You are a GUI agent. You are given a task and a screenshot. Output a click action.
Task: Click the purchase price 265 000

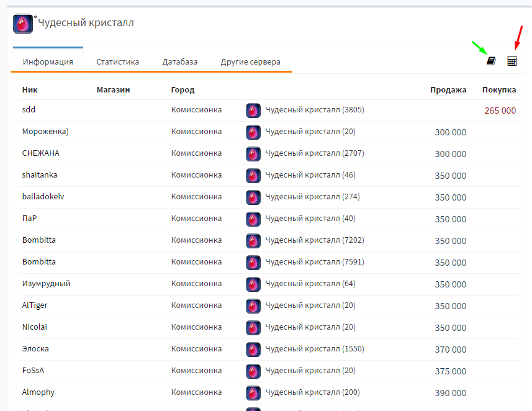(x=500, y=111)
